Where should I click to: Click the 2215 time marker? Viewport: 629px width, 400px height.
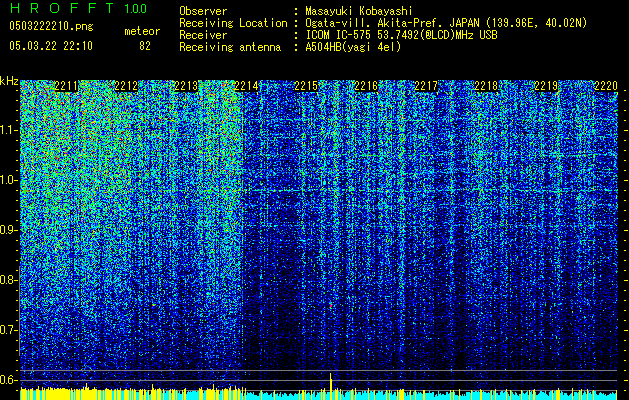pyautogui.click(x=306, y=86)
